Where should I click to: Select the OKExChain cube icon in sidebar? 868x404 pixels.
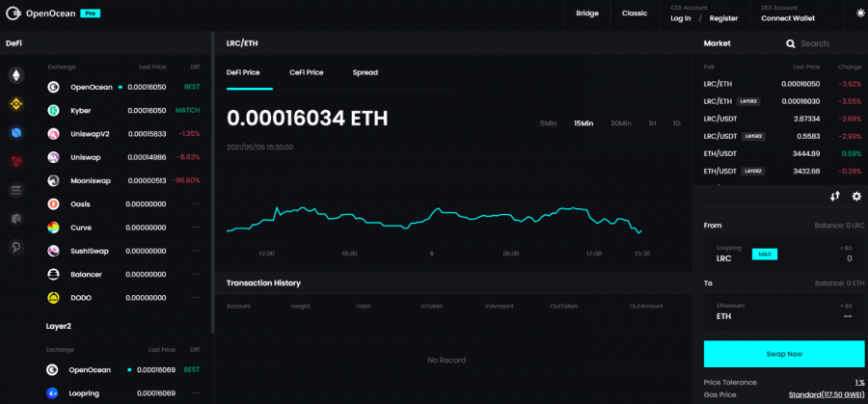click(16, 219)
